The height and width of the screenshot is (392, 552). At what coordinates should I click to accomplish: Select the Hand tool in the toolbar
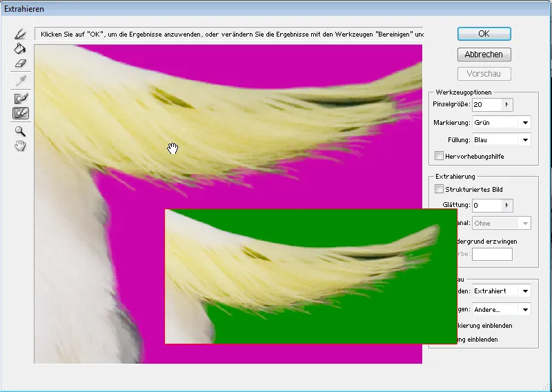click(21, 146)
